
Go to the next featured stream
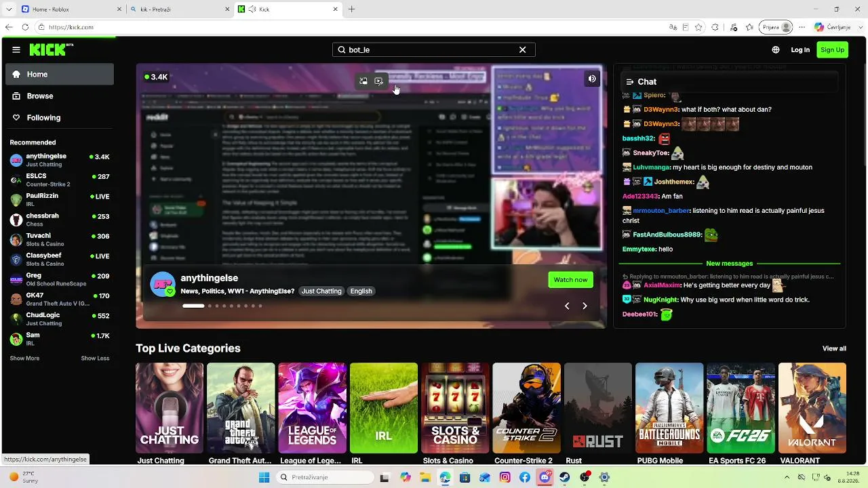pyautogui.click(x=585, y=306)
